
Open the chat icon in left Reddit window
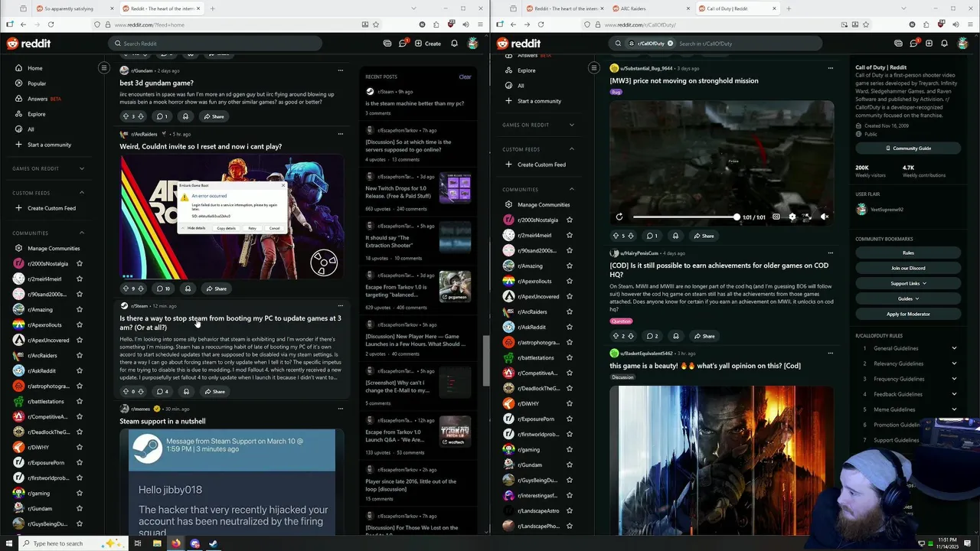pyautogui.click(x=403, y=44)
